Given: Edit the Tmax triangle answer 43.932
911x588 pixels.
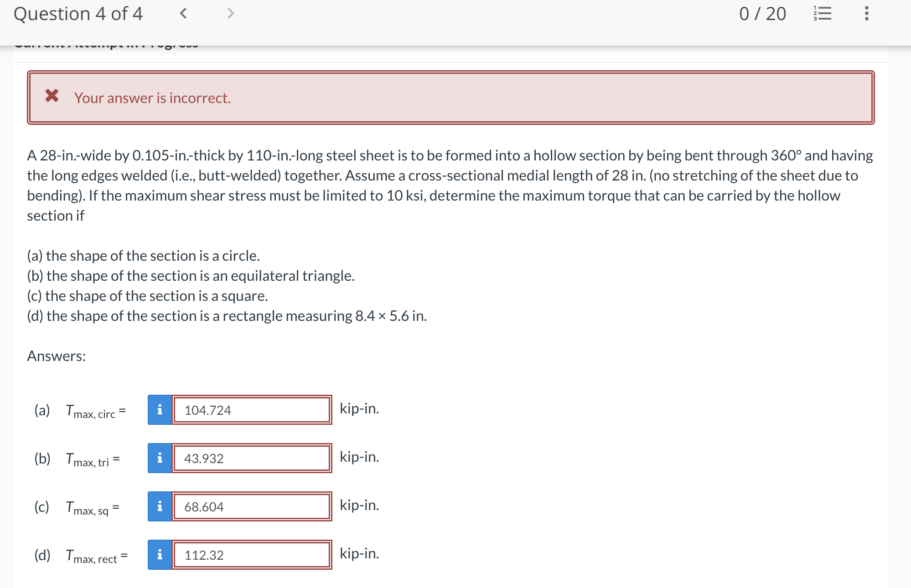Looking at the screenshot, I should tap(252, 458).
